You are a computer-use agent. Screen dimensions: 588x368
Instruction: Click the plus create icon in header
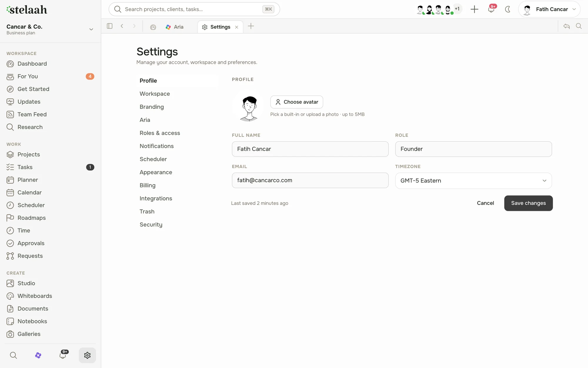(474, 9)
